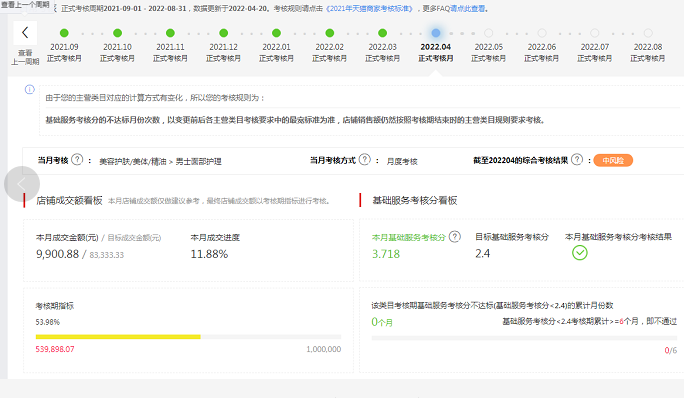This screenshot has width=684, height=398.
Task: Click the 3.718 service score value
Action: [386, 254]
